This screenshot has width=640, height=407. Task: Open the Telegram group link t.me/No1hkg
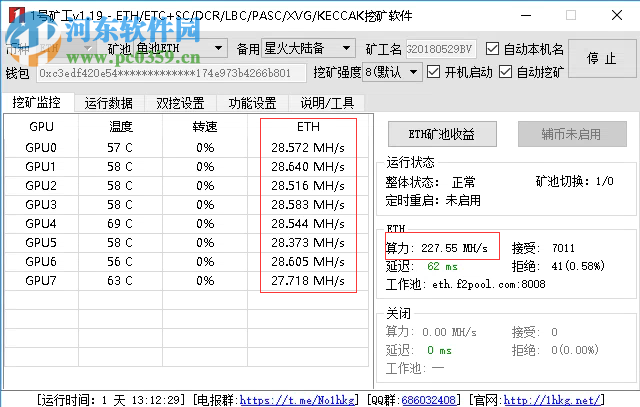click(297, 400)
